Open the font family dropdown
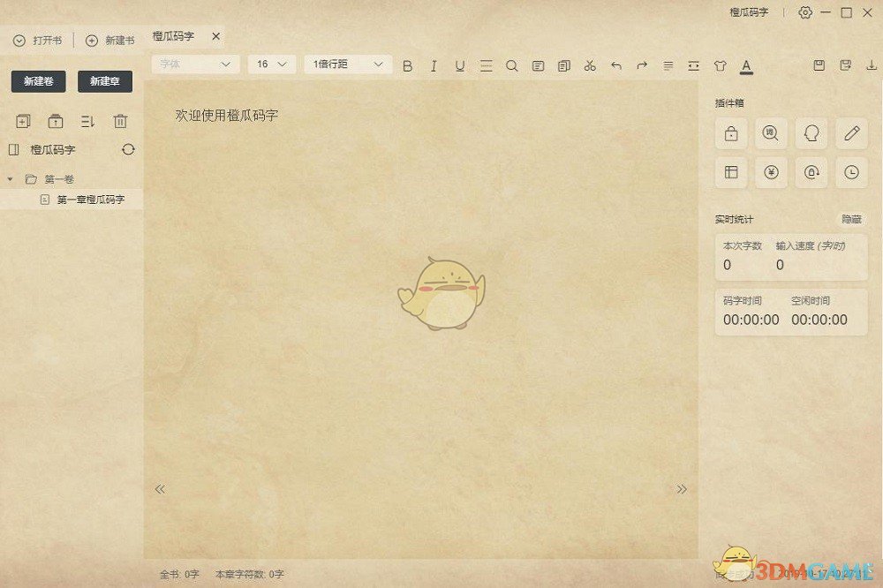 click(194, 64)
